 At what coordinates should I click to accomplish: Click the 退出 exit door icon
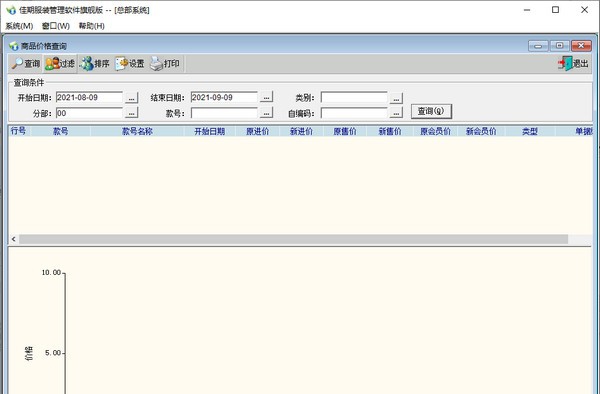point(565,63)
